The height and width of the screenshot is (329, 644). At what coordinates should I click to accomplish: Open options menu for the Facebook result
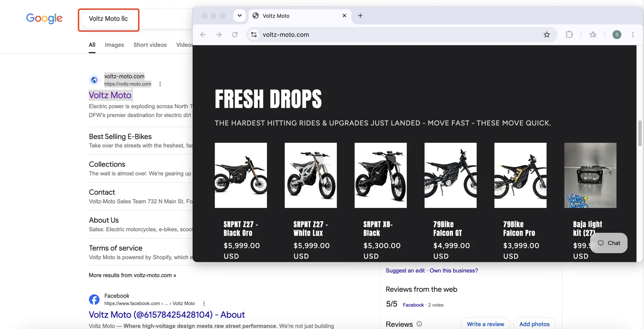pyautogui.click(x=204, y=304)
